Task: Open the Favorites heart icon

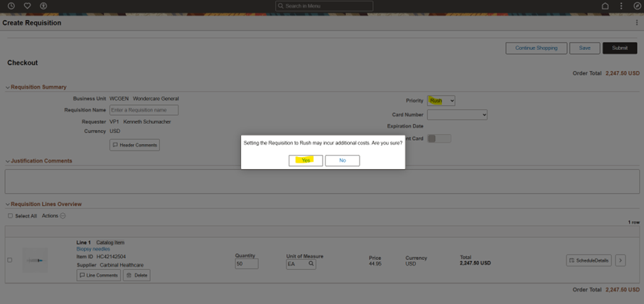Action: point(27,6)
